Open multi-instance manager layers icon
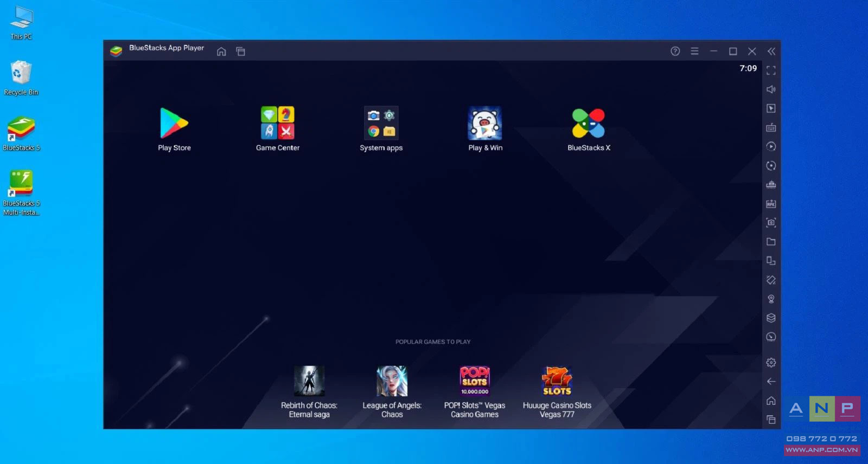The height and width of the screenshot is (464, 868). (x=771, y=318)
